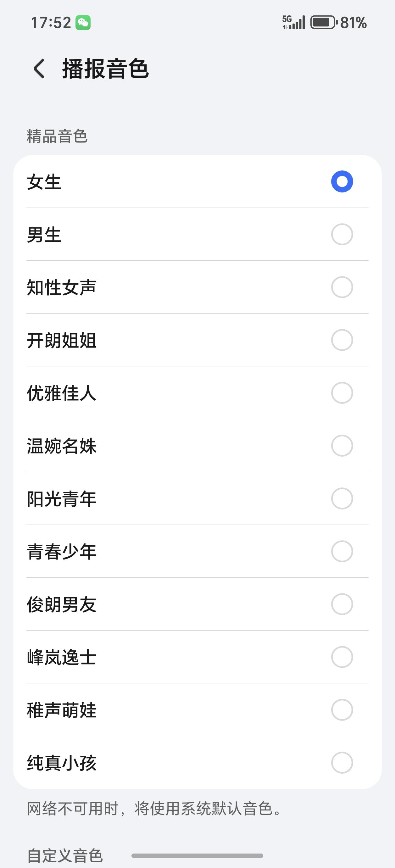Enable the 优雅佳人 radio button
This screenshot has width=395, height=868.
tap(342, 393)
